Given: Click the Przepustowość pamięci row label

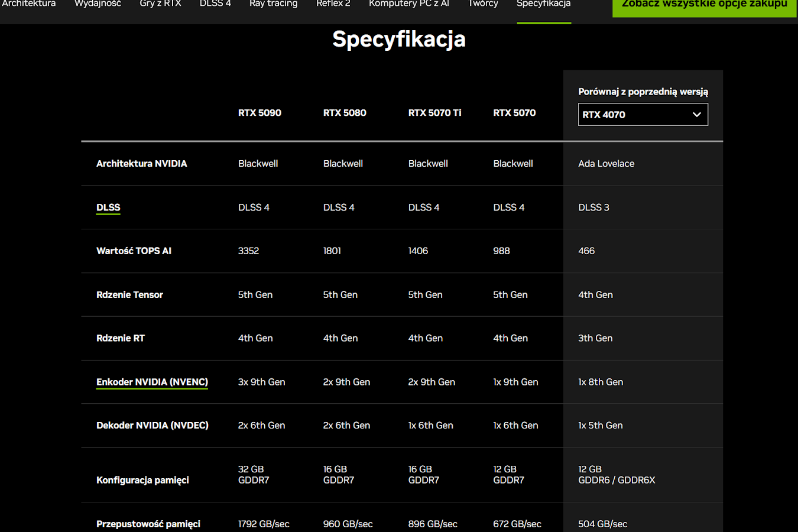Looking at the screenshot, I should [x=148, y=524].
